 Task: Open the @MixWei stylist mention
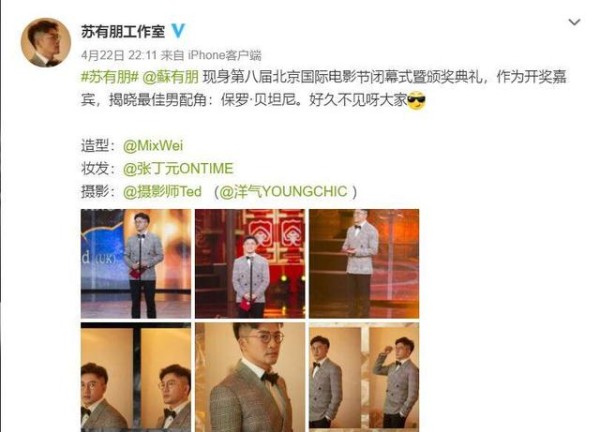(153, 146)
